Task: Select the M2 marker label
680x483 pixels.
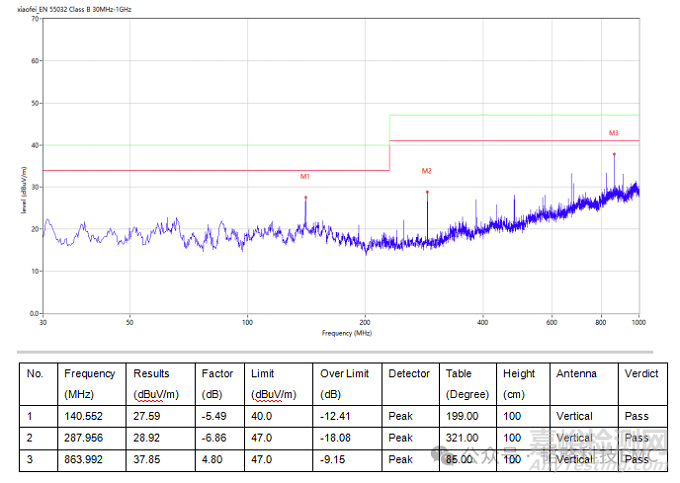Action: [426, 171]
